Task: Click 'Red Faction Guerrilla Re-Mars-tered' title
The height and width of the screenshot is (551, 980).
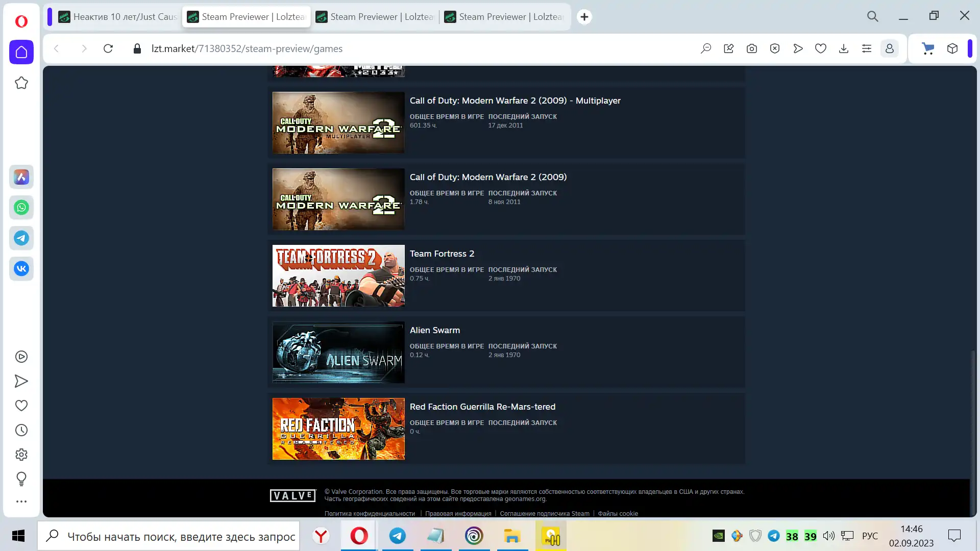Action: [482, 407]
